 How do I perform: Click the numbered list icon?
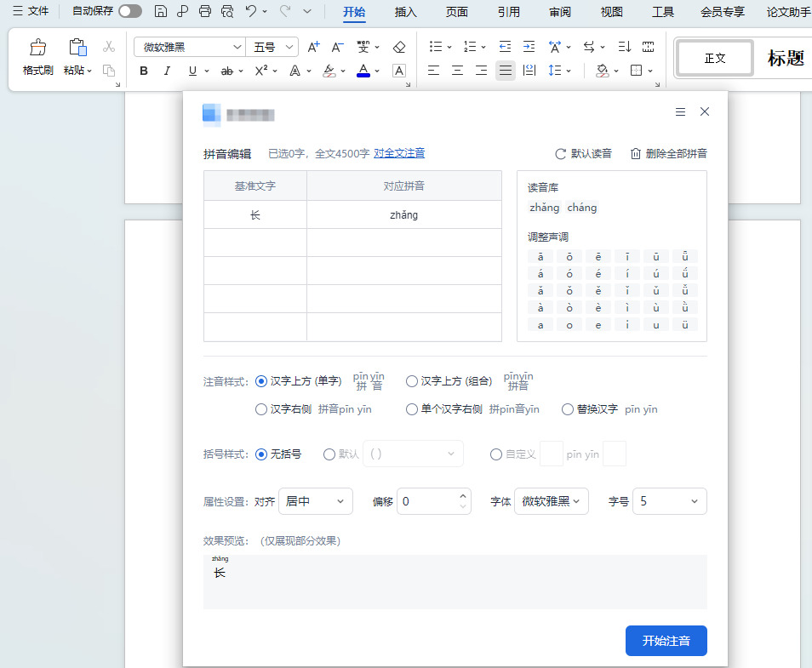pyautogui.click(x=470, y=47)
